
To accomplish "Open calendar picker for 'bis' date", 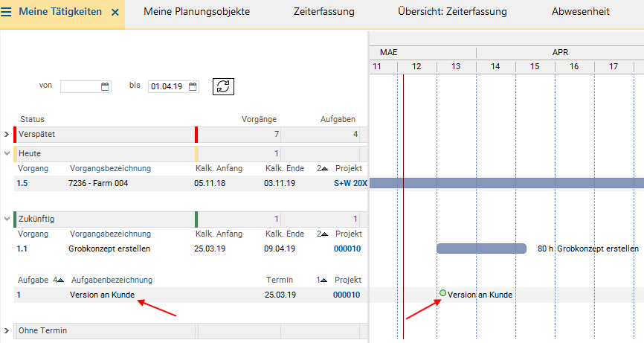I will tap(193, 86).
